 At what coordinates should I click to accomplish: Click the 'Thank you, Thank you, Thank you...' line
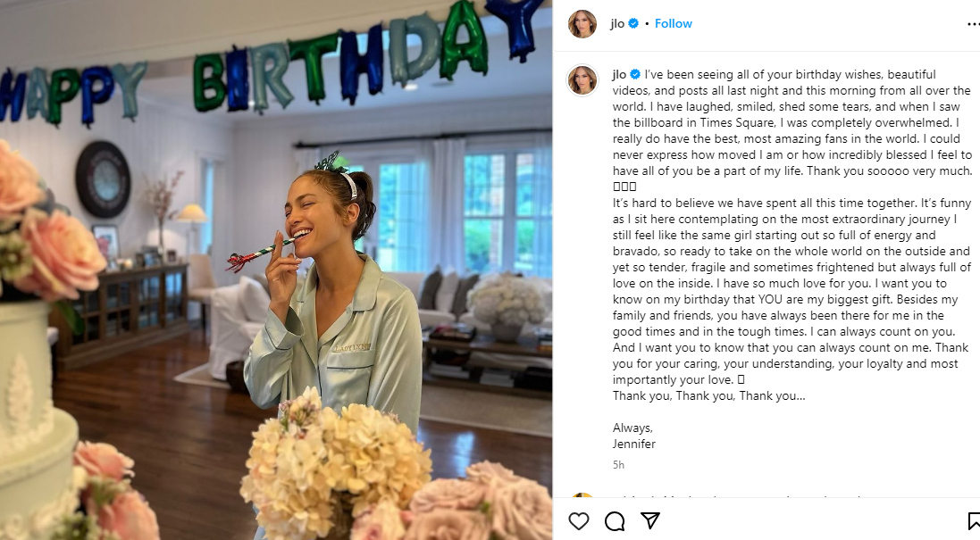tap(708, 396)
